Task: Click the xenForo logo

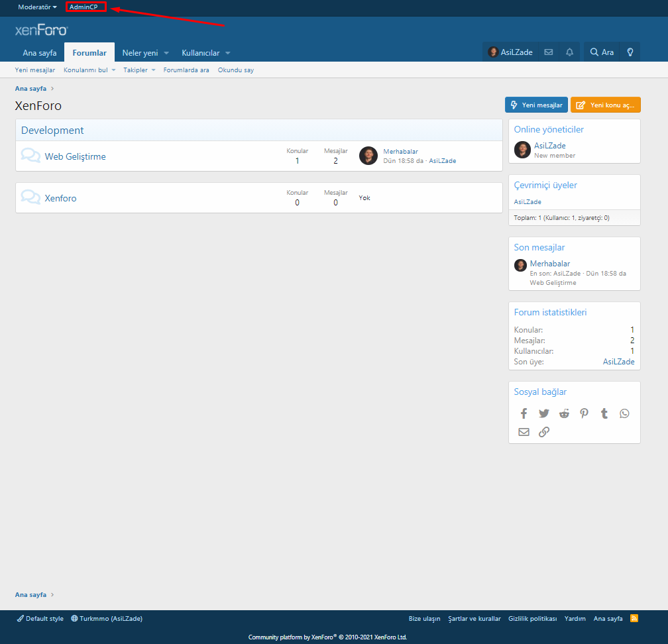Action: 41,30
